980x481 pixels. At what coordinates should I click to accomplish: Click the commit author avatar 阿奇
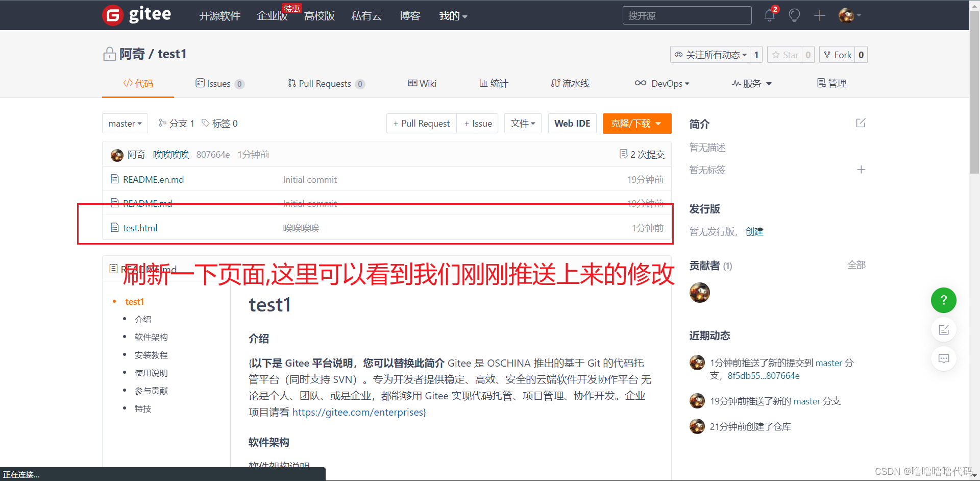[x=117, y=155]
